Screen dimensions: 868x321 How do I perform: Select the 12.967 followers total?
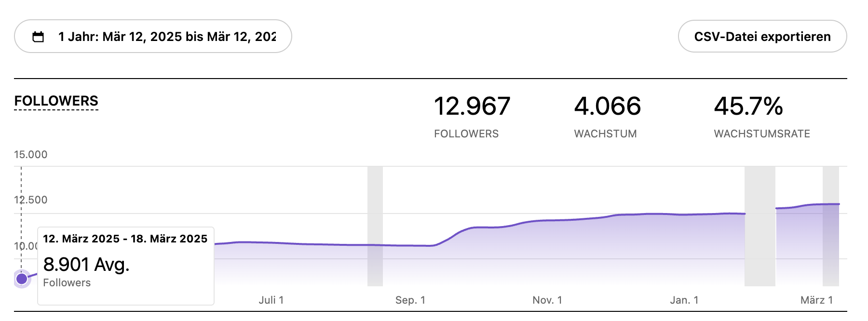472,107
